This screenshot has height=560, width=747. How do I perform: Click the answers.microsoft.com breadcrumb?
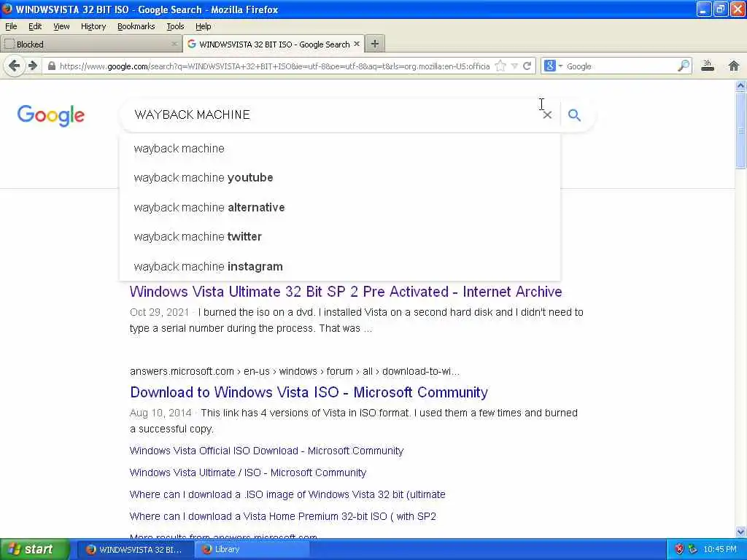tap(295, 371)
